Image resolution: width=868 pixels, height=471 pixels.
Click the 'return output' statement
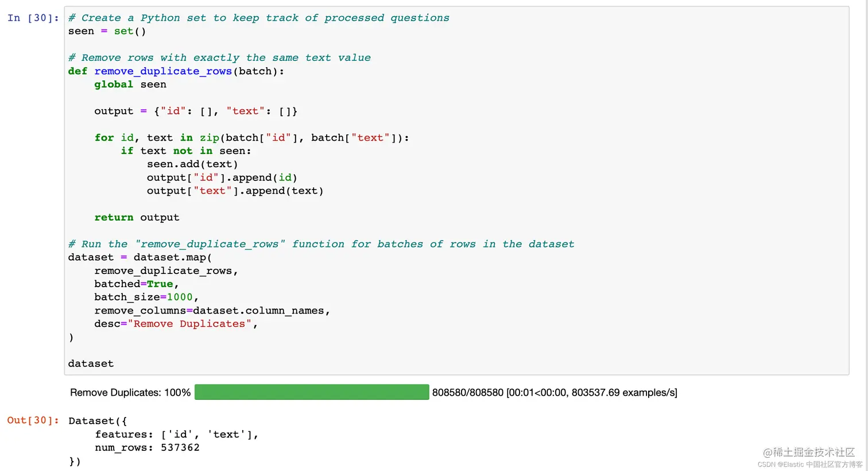137,218
